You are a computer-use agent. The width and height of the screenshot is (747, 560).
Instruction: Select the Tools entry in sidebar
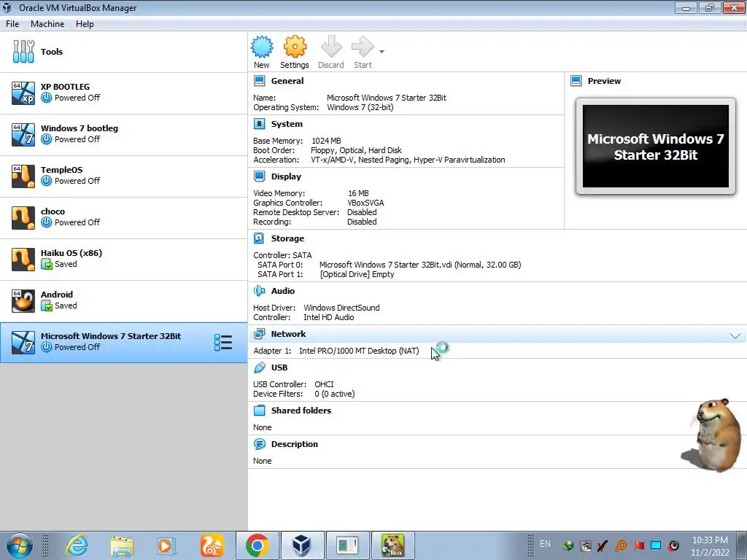coord(123,52)
